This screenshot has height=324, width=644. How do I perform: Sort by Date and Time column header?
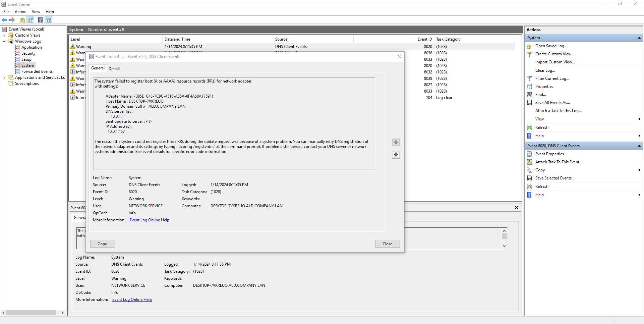point(218,39)
